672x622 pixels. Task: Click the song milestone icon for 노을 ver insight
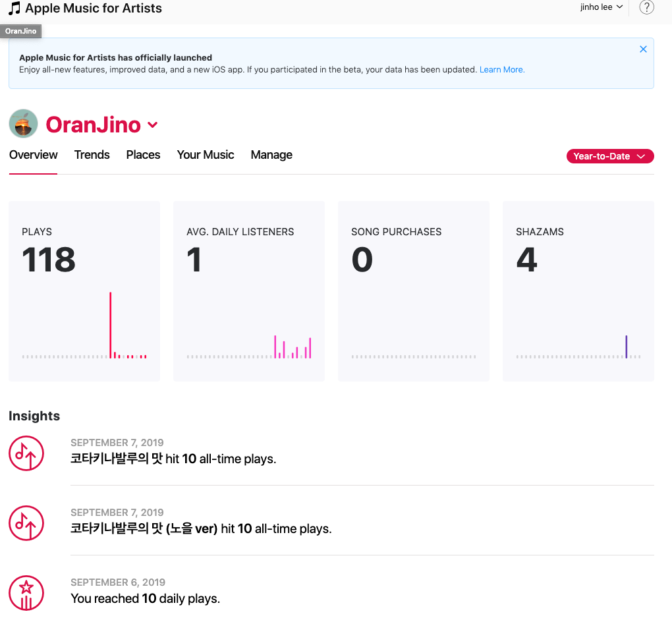coord(26,523)
